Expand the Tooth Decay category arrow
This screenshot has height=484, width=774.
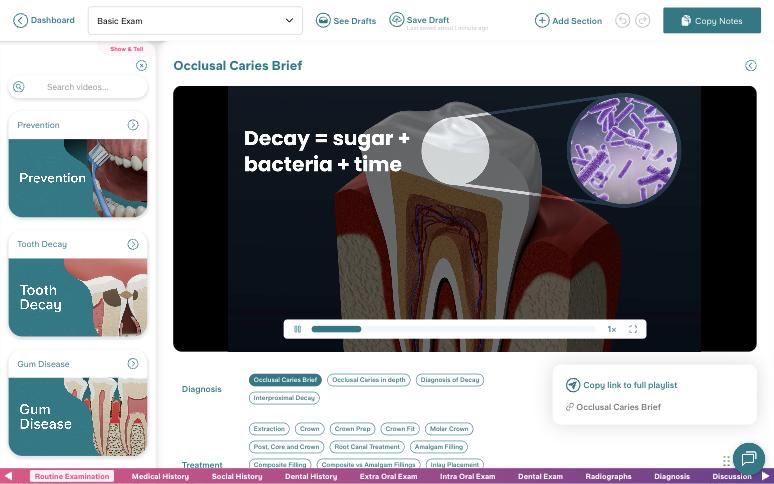click(133, 244)
